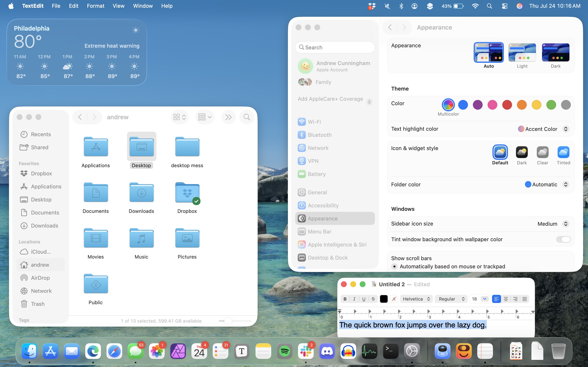Click the italic button in TextEdit
The width and height of the screenshot is (588, 367).
(354, 299)
